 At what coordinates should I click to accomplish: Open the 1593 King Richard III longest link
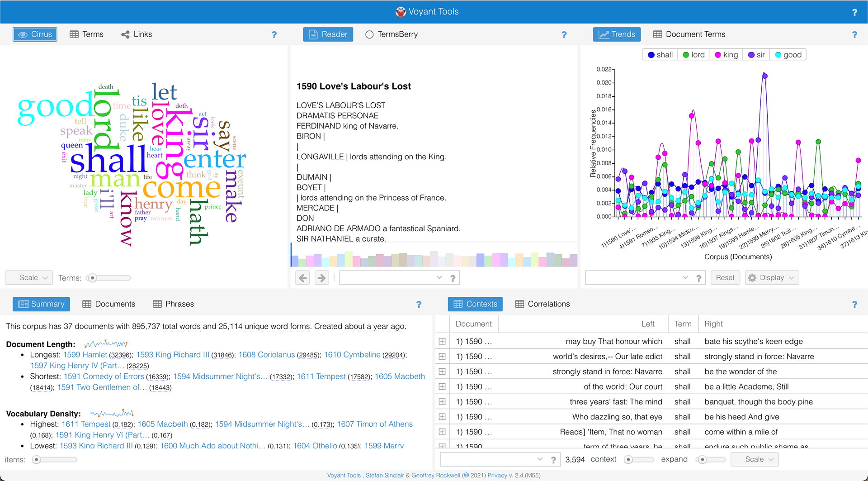pos(174,355)
